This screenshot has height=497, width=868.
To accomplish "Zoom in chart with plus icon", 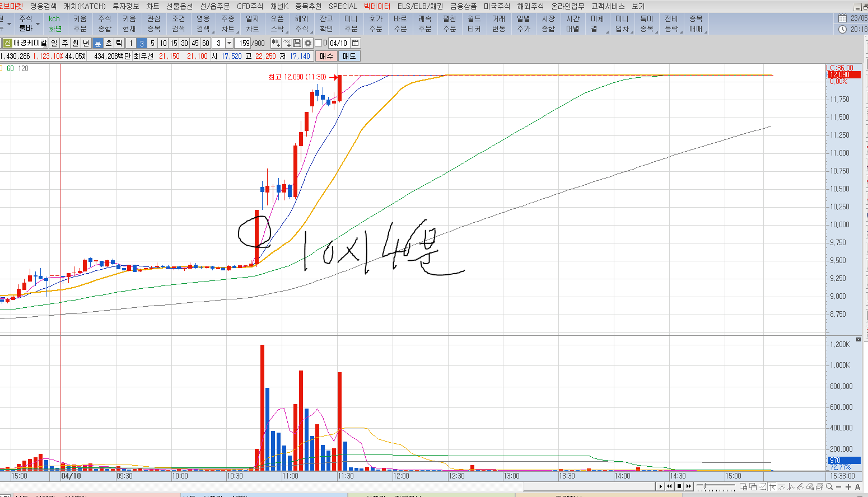I will click(848, 487).
